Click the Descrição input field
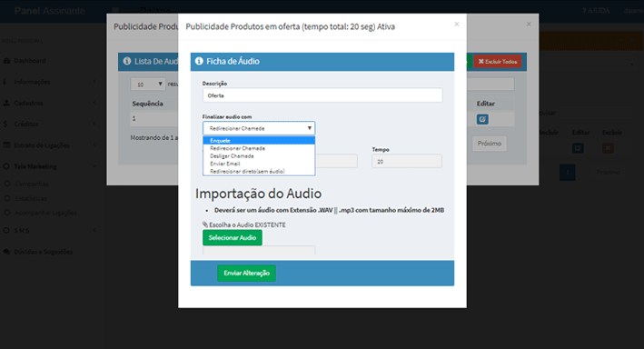Screen dimensions: 644x349 click(322, 95)
